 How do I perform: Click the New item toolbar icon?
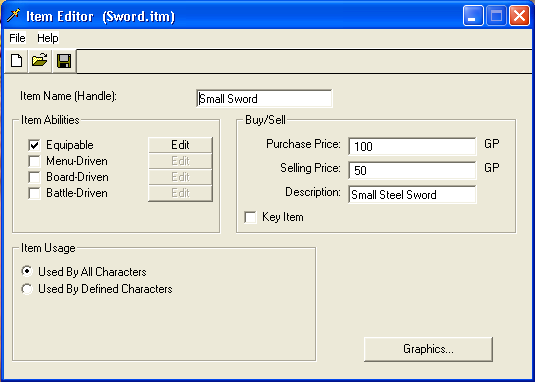[x=16, y=61]
